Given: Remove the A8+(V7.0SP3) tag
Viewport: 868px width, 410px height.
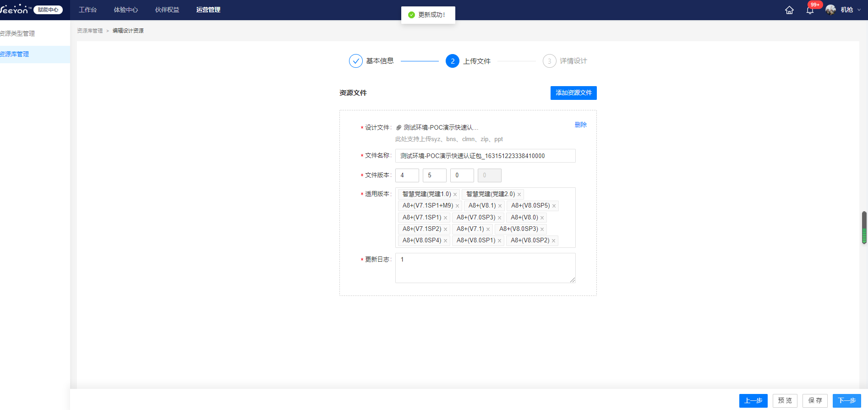Looking at the screenshot, I should pyautogui.click(x=499, y=218).
